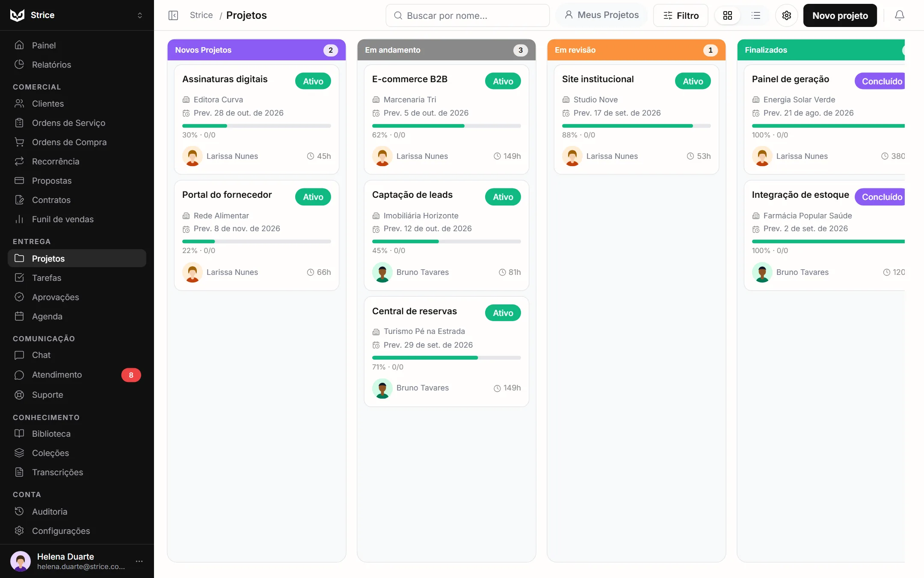This screenshot has width=924, height=578.
Task: Click the Aprovações check-circle icon
Action: [x=19, y=297]
